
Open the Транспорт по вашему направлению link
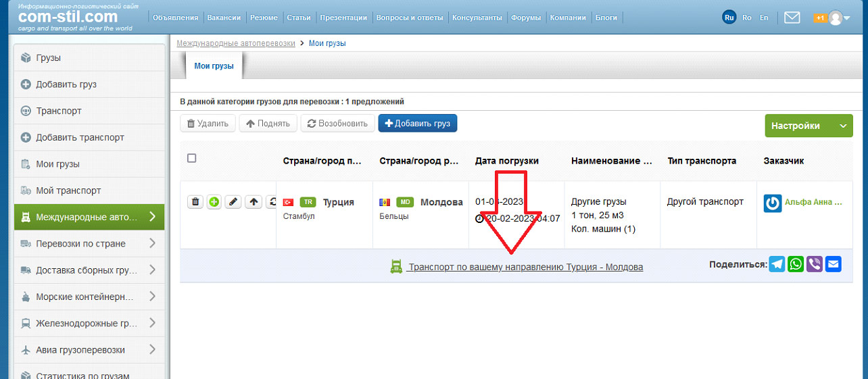525,267
